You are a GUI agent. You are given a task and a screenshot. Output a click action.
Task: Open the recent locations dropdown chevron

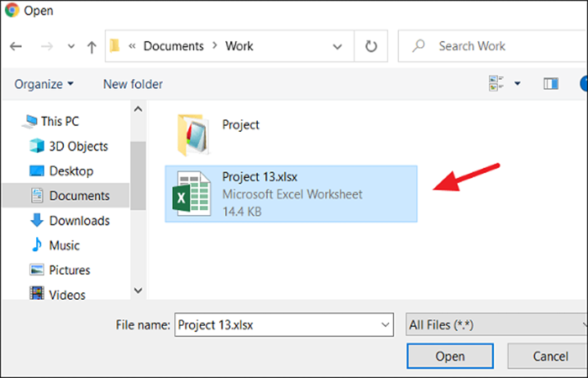click(x=71, y=46)
